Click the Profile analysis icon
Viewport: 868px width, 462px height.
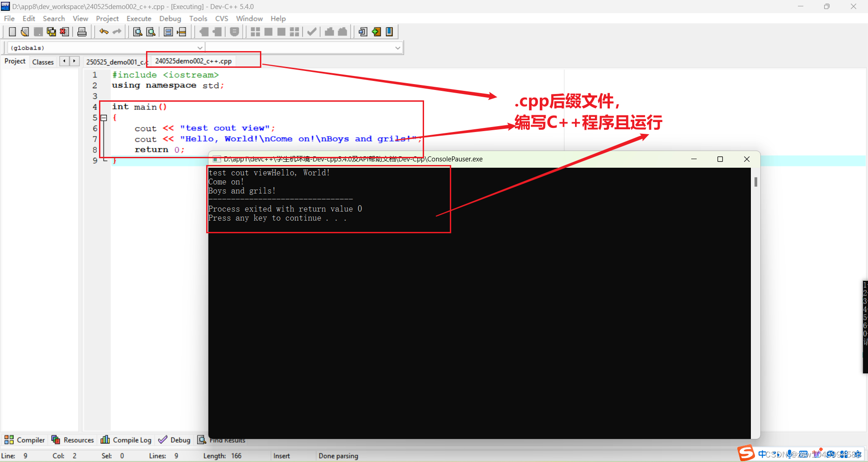point(330,32)
